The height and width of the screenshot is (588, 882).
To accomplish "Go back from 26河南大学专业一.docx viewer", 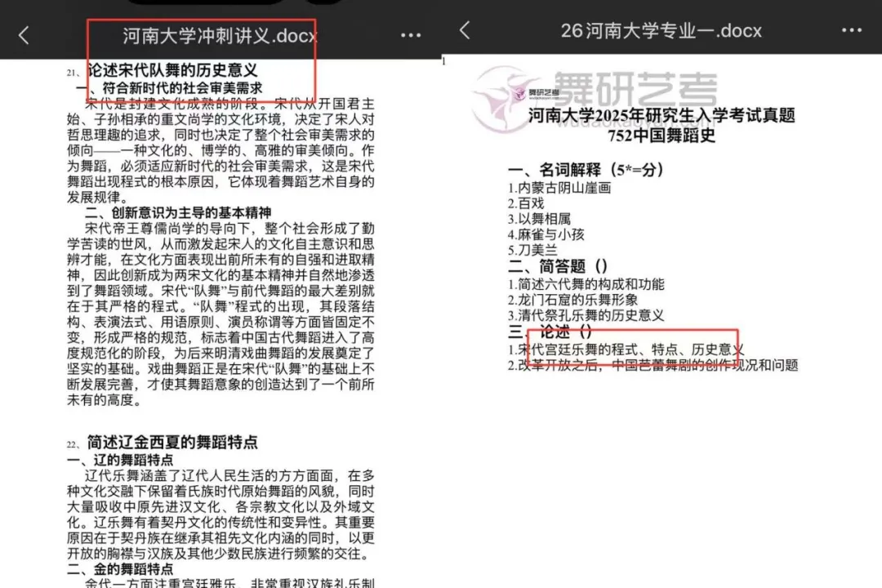I will pyautogui.click(x=465, y=30).
